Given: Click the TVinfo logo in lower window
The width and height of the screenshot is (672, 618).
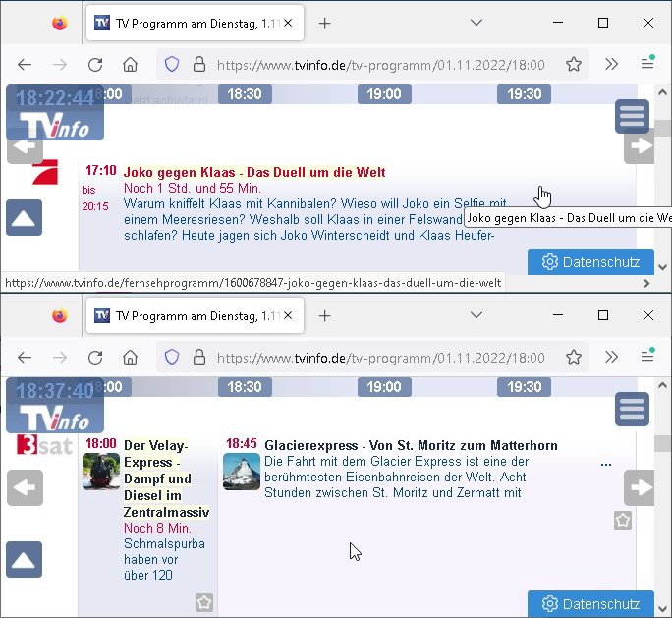Looking at the screenshot, I should 55,417.
